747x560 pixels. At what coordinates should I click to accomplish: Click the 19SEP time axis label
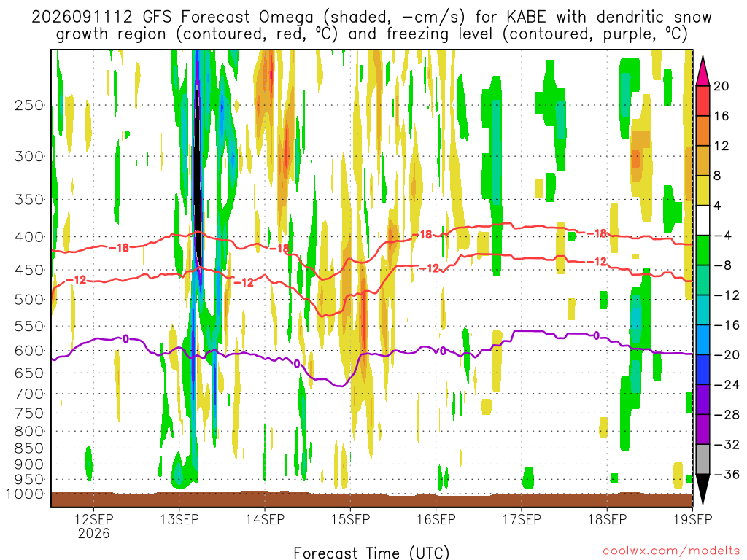[x=693, y=519]
